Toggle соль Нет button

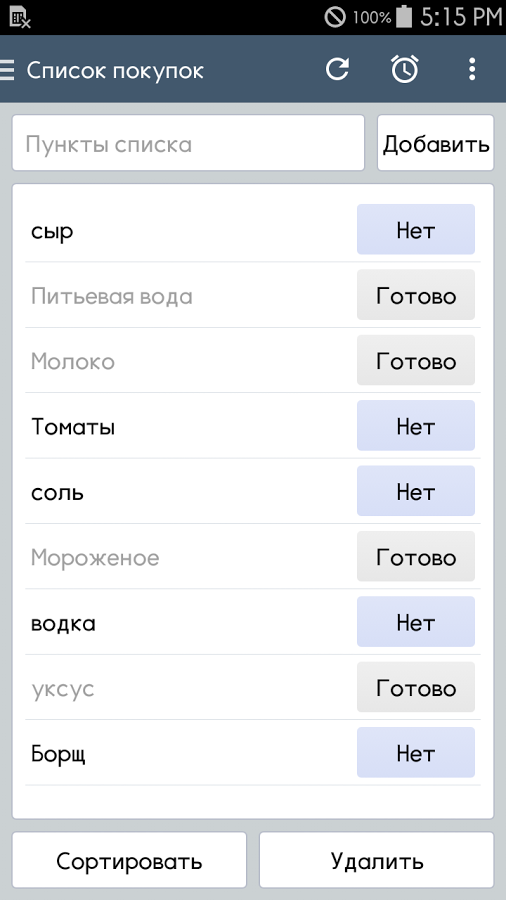tap(416, 491)
